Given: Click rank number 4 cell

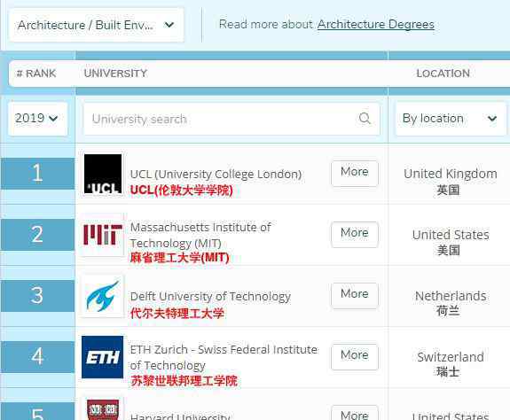Looking at the screenshot, I should click(38, 356).
